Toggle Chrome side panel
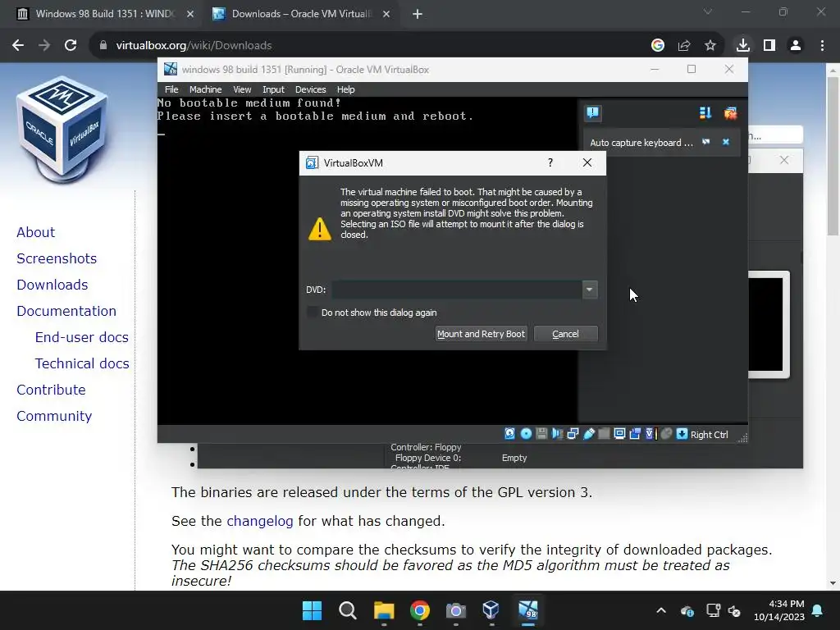The width and height of the screenshot is (840, 630). point(769,46)
